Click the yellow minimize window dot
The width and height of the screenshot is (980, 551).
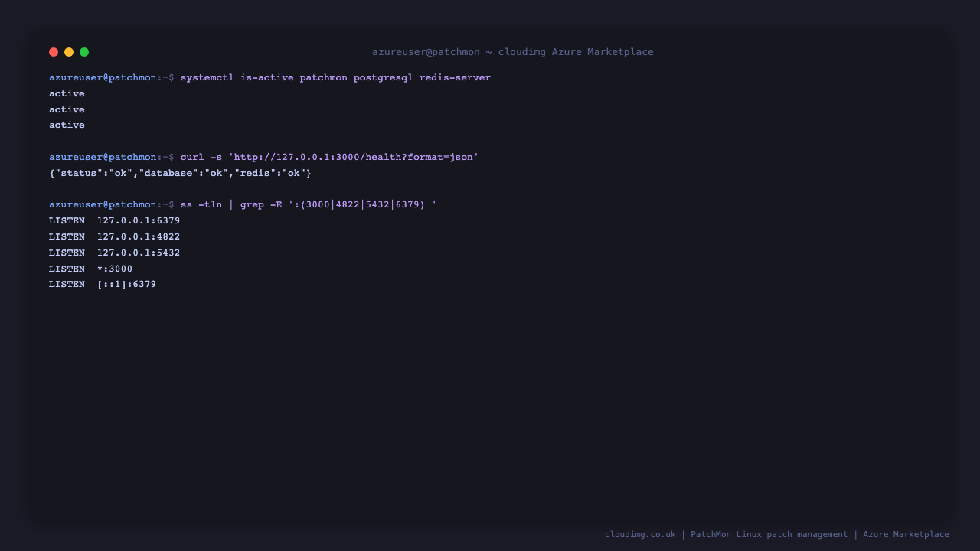[69, 52]
